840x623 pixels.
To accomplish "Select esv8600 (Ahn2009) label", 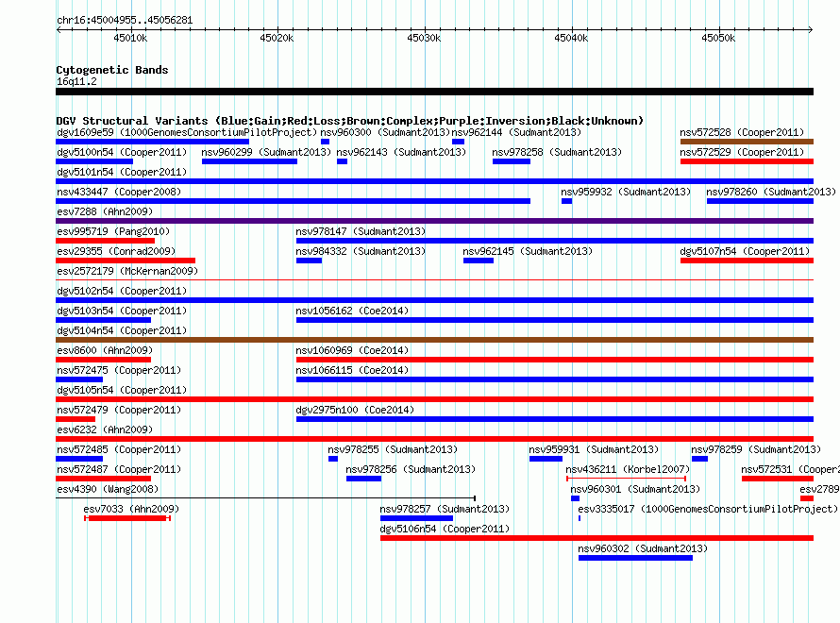I will tap(105, 350).
